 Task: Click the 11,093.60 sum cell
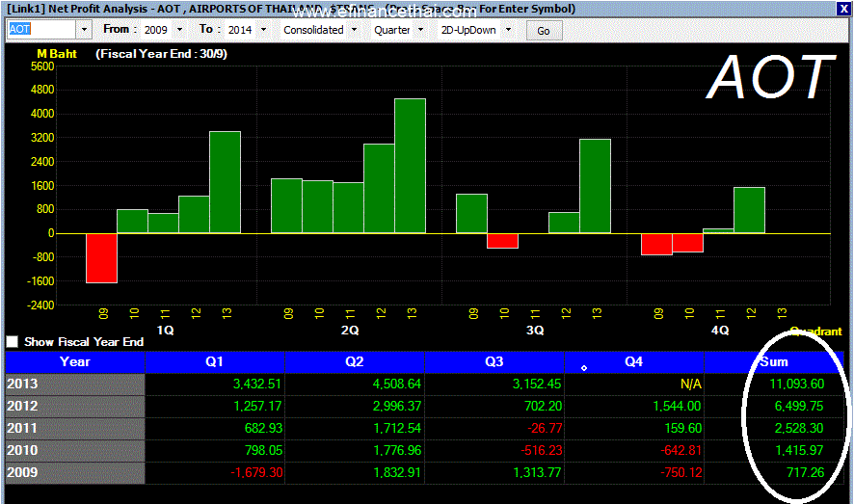point(774,385)
